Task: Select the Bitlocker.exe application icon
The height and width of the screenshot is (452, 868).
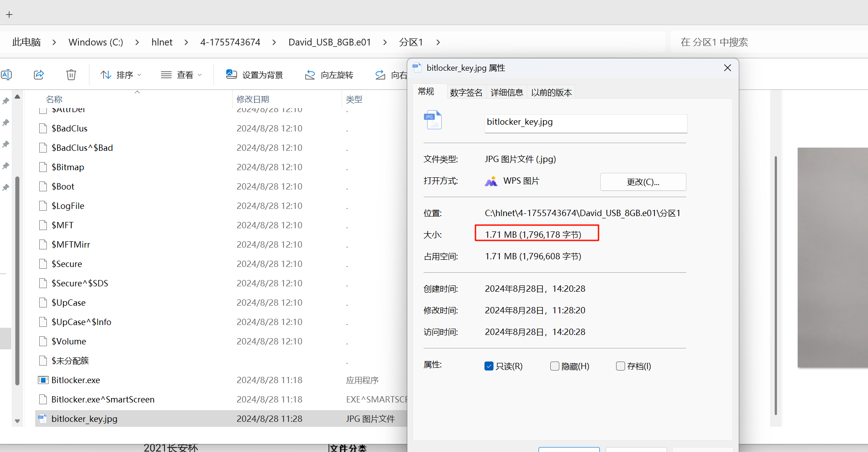Action: click(x=43, y=380)
